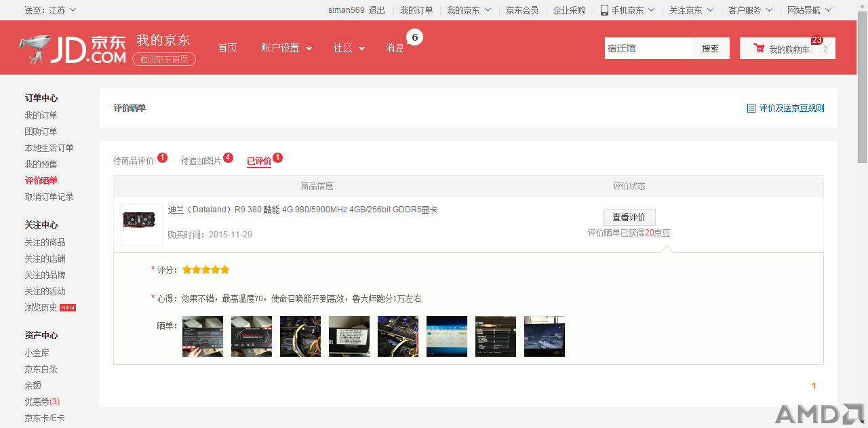
Task: Click the 搜索 search button
Action: click(710, 48)
